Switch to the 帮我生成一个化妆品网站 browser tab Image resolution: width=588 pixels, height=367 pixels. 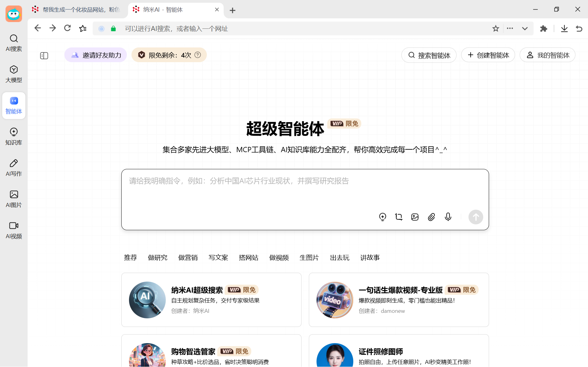coord(77,10)
